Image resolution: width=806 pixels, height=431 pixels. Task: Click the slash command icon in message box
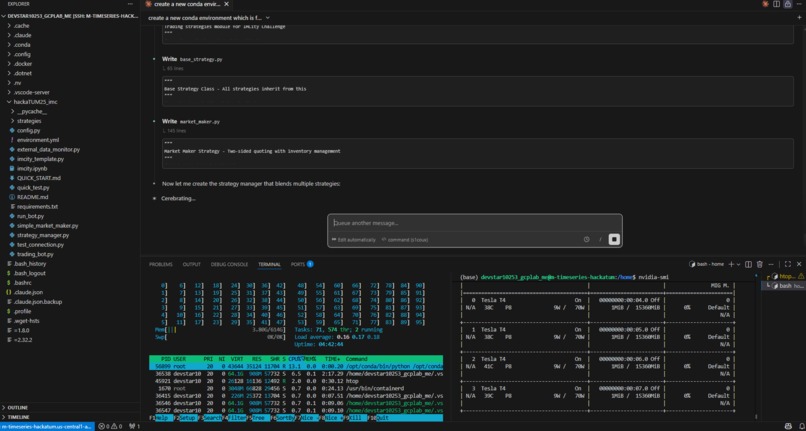pos(599,240)
